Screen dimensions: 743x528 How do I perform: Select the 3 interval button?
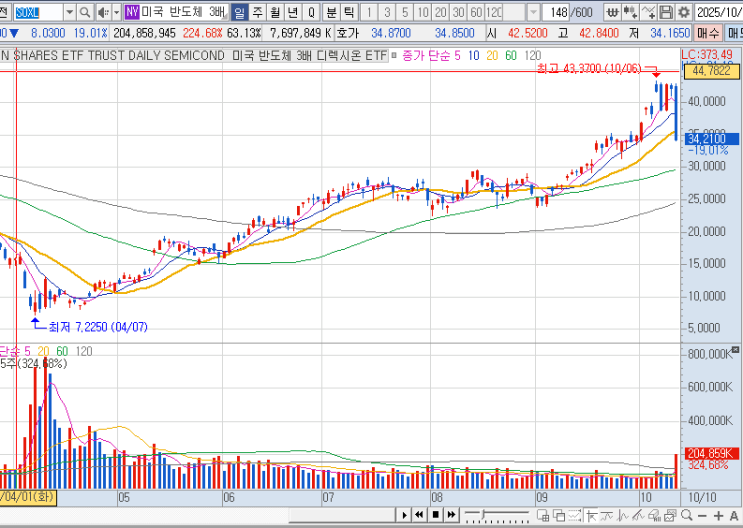pyautogui.click(x=387, y=12)
